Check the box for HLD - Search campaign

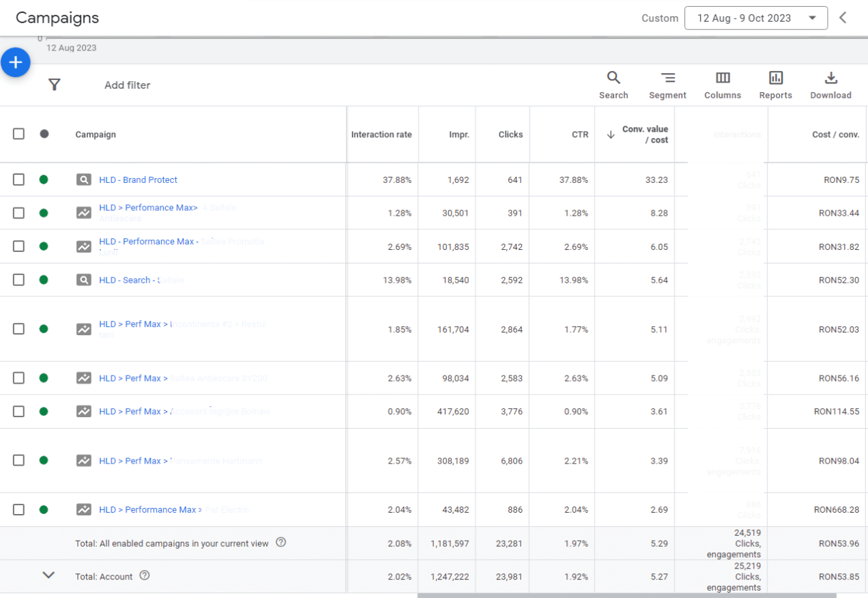(18, 280)
